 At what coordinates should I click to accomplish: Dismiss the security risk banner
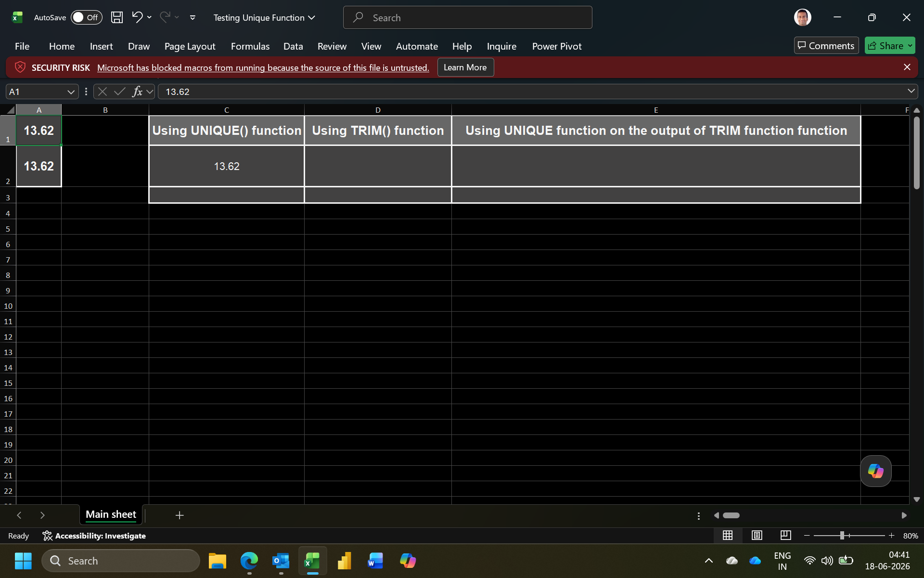pos(907,67)
